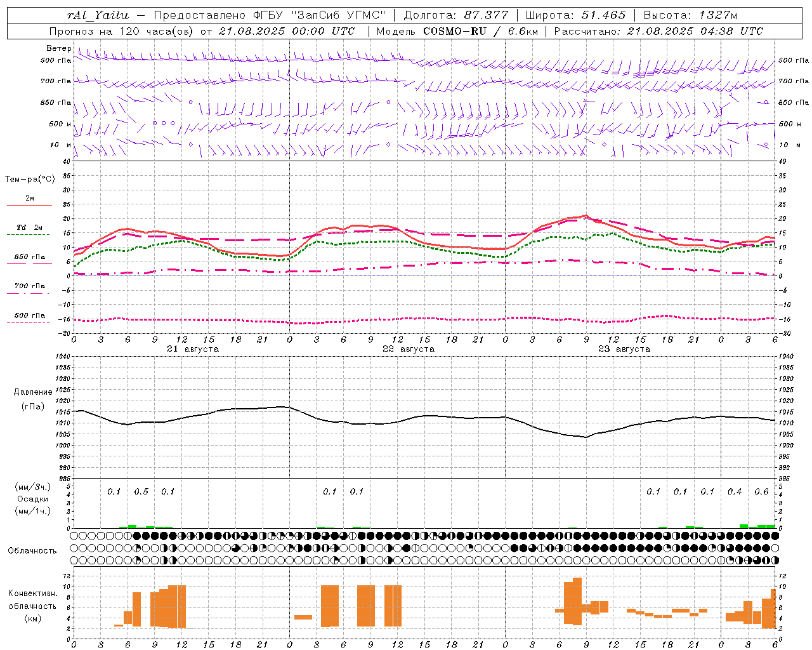Click the Облачность panel label
812x650 pixels.
32,551
